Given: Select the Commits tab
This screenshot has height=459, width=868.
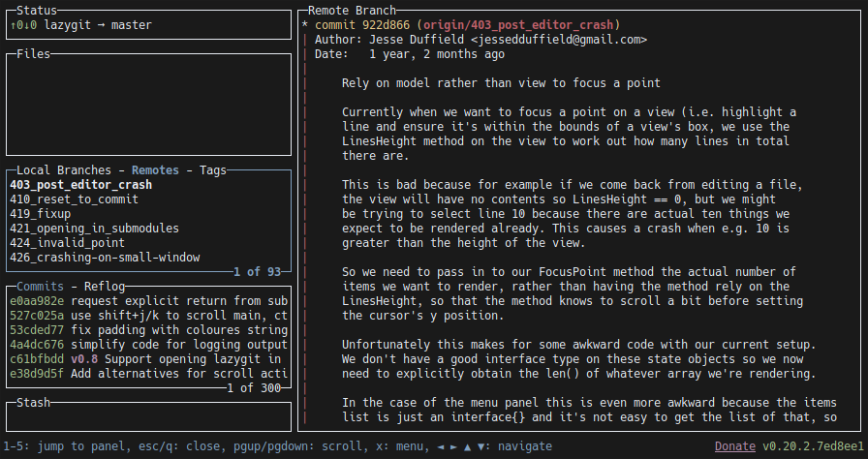Looking at the screenshot, I should click(x=40, y=287).
